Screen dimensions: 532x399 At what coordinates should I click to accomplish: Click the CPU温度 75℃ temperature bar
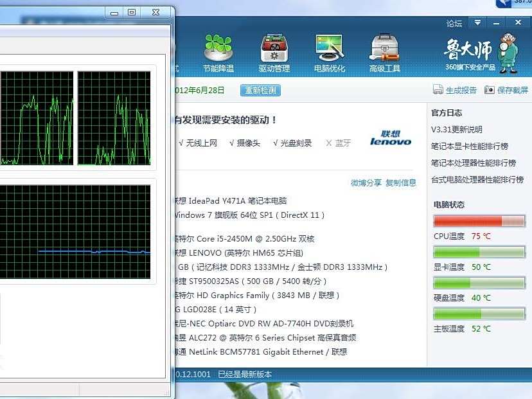[x=479, y=221]
